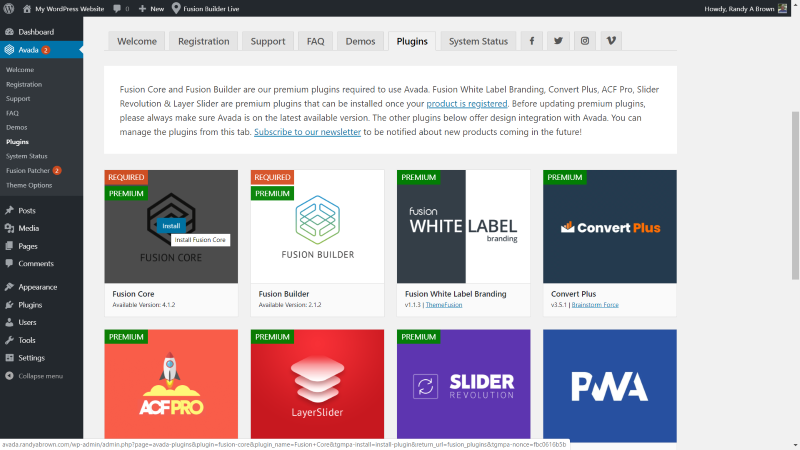Select the active Plugins tab
Viewport: 800px width, 450px height.
[x=412, y=41]
